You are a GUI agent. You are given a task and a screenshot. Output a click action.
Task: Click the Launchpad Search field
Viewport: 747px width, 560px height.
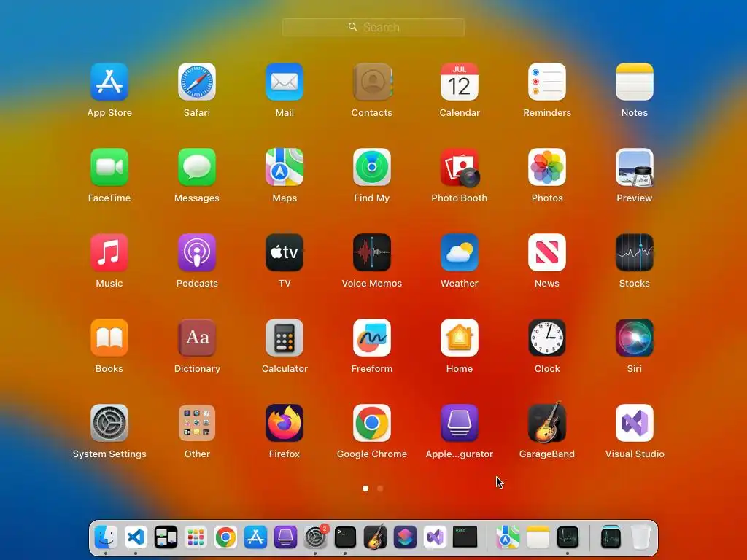373,27
